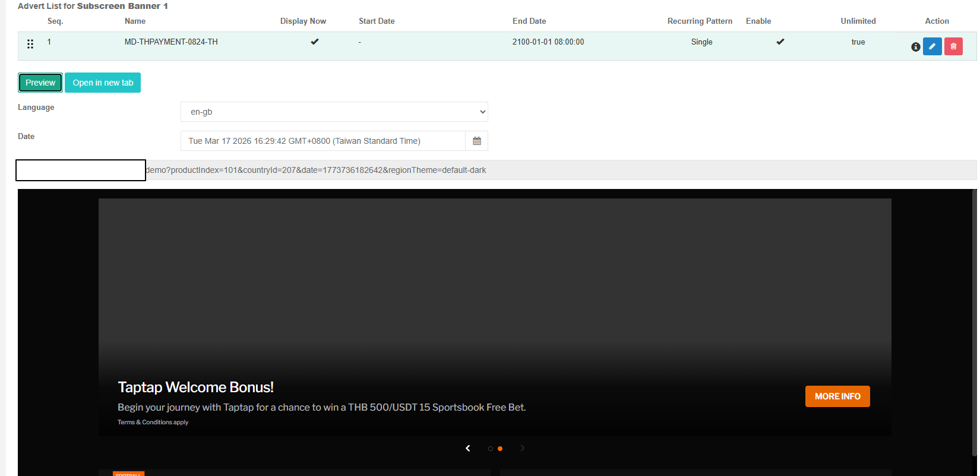Select the first carousel dot indicator
Viewport: 980px width, 476px height.
(491, 449)
